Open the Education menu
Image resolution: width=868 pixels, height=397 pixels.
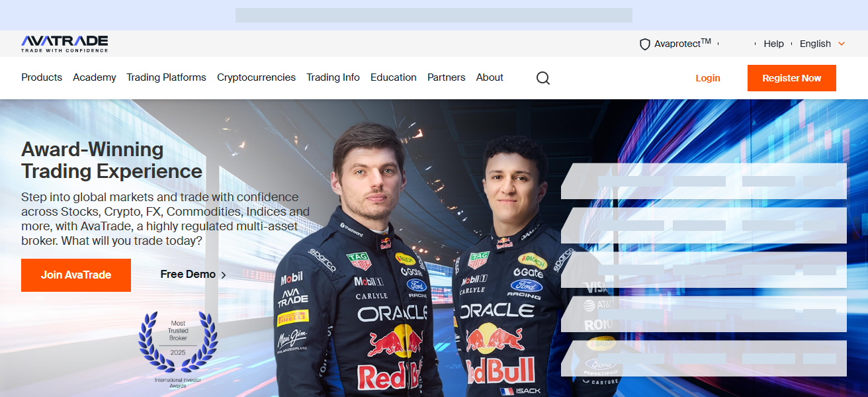(x=394, y=77)
